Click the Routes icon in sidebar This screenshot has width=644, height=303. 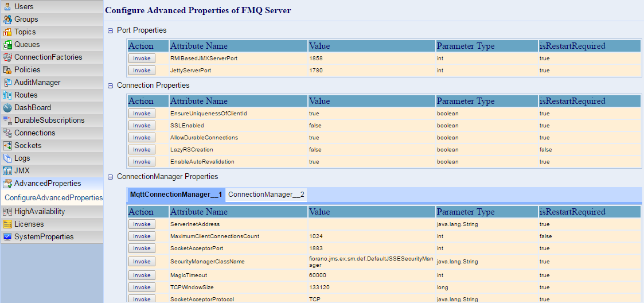[7, 95]
